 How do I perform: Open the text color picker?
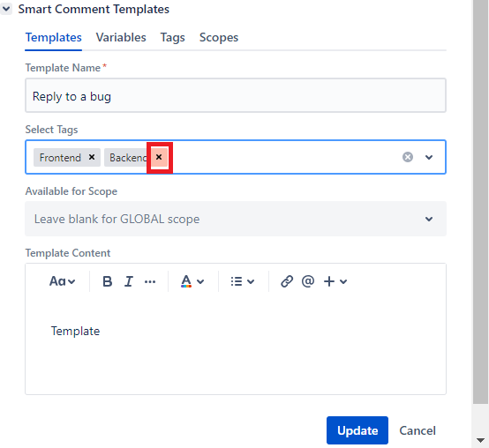pos(192,281)
